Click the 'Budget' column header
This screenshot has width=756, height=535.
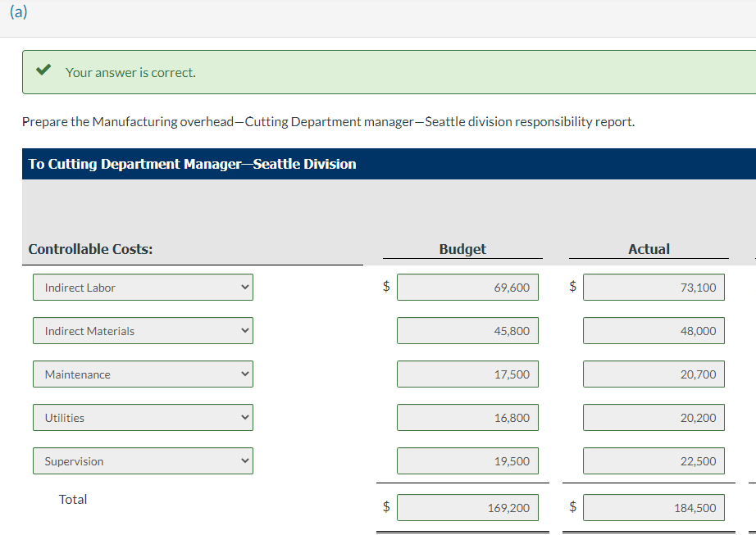click(462, 249)
